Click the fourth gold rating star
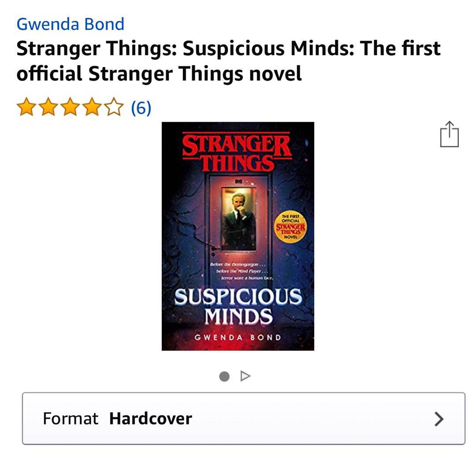Screen dimensions: 476x476 (x=92, y=107)
